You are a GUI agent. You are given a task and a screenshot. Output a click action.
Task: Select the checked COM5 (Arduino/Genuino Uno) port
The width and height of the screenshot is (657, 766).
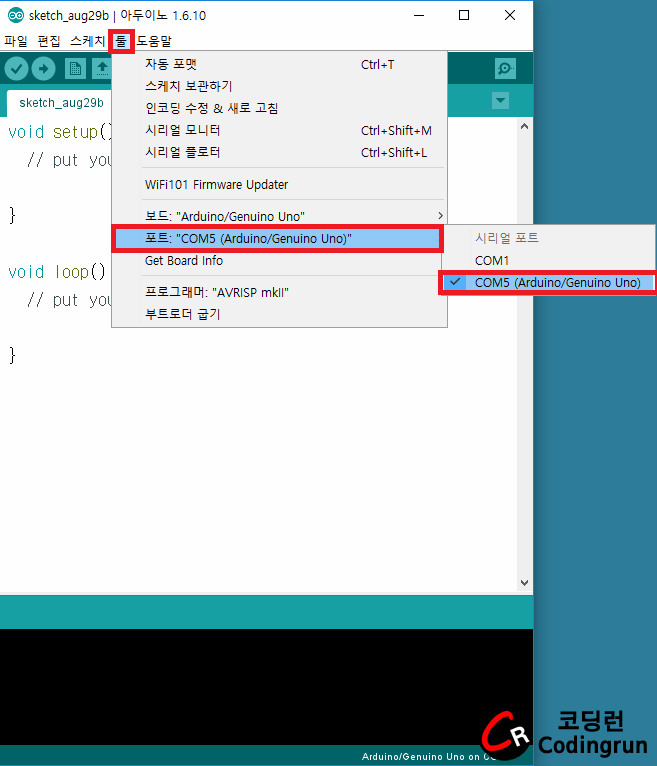click(x=549, y=282)
